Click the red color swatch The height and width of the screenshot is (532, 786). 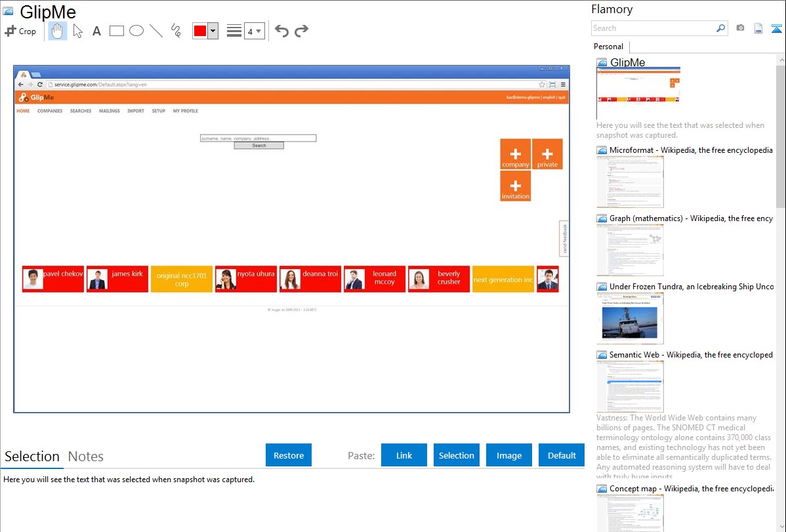click(200, 31)
